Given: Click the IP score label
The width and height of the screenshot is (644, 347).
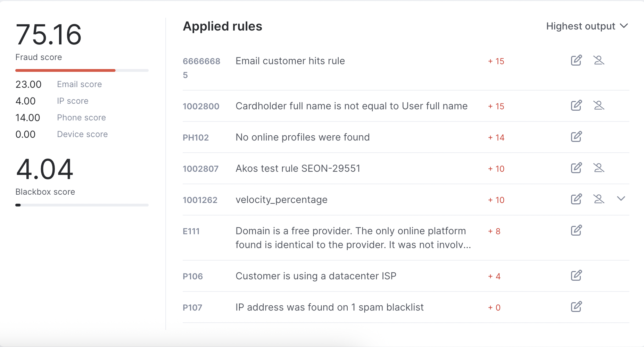Looking at the screenshot, I should pos(73,101).
